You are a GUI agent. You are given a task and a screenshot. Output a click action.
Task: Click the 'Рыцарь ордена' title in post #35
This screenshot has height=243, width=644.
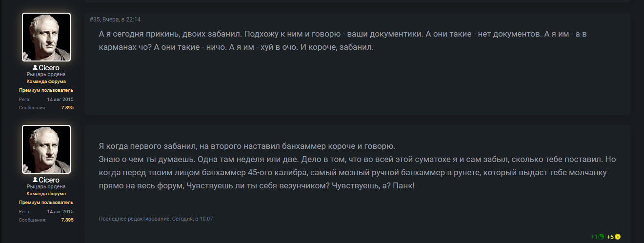[46, 75]
